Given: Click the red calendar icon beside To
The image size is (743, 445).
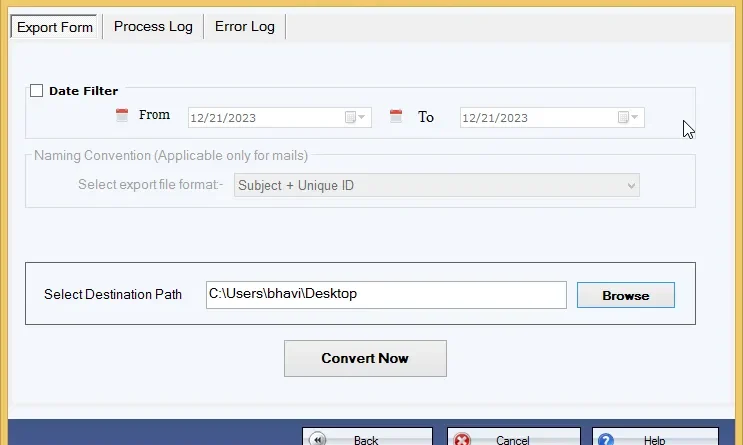Looking at the screenshot, I should 396,116.
